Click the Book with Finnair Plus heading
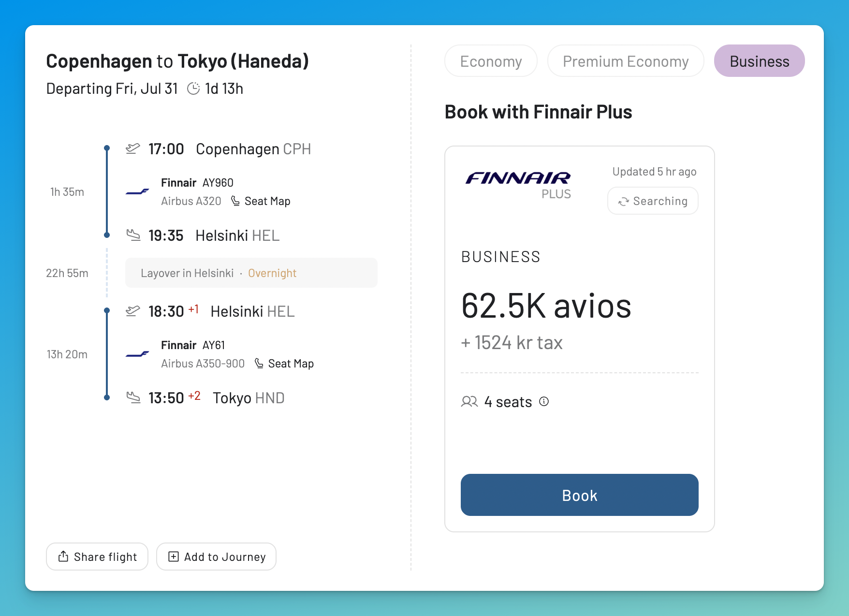The height and width of the screenshot is (616, 849). tap(538, 112)
